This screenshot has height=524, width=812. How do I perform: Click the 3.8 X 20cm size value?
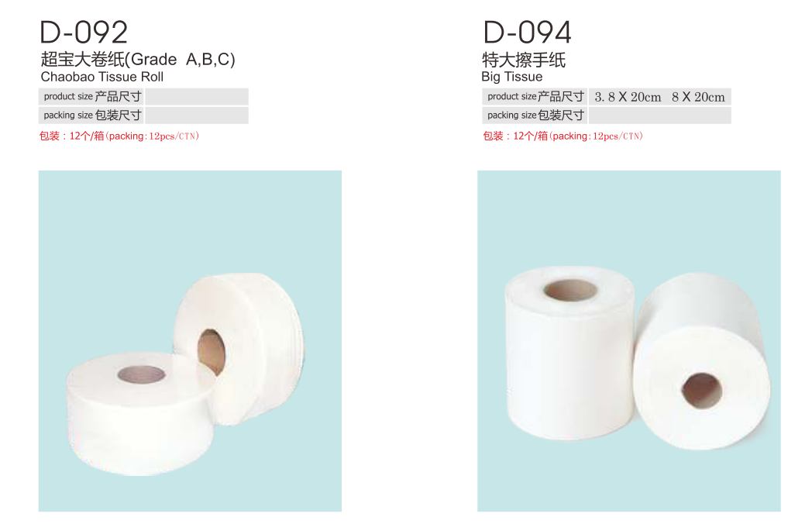click(x=628, y=97)
